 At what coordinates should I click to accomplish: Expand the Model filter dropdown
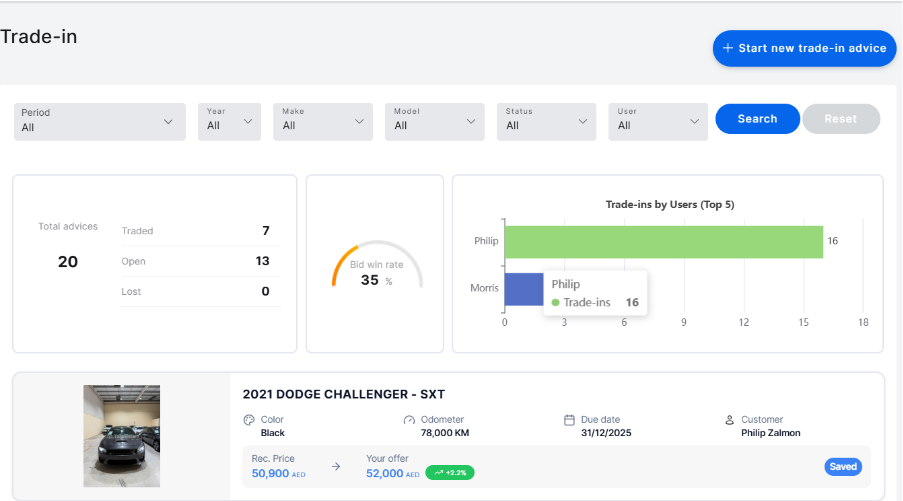[435, 120]
